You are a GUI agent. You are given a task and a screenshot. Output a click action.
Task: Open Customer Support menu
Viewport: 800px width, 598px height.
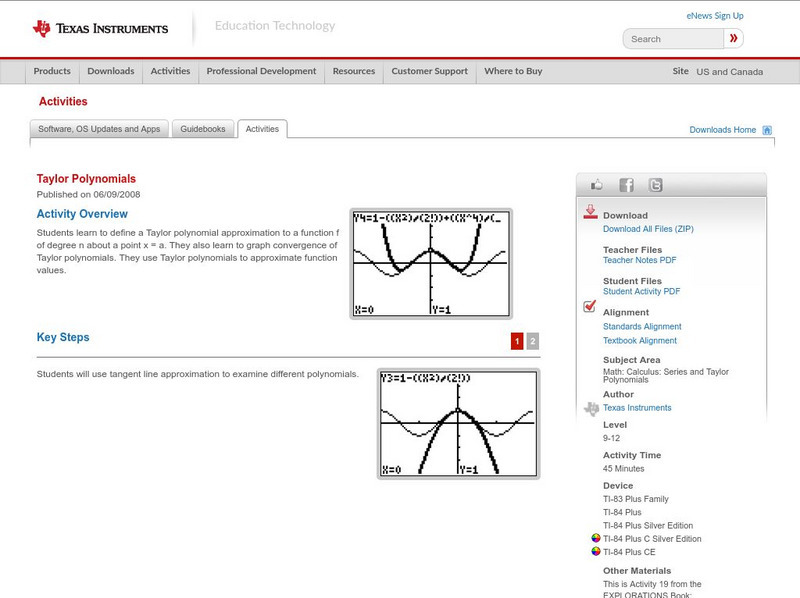pos(430,71)
